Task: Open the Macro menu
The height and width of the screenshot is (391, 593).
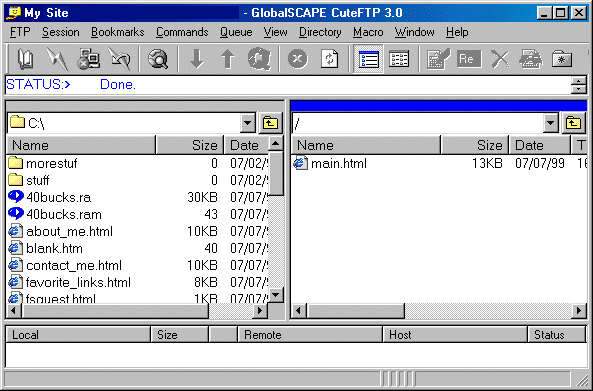Action: (x=368, y=32)
